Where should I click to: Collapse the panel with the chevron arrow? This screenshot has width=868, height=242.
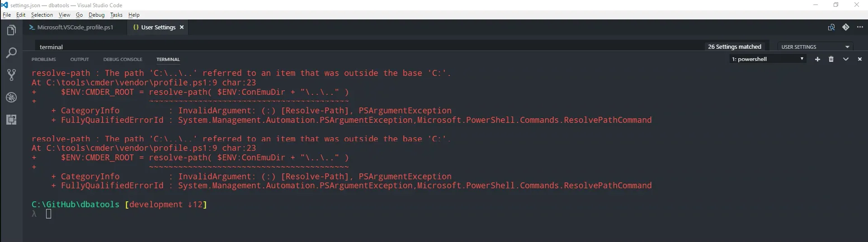pyautogui.click(x=845, y=59)
